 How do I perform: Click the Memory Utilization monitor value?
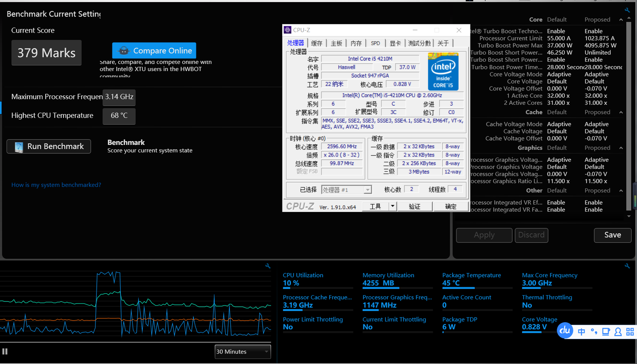378,283
